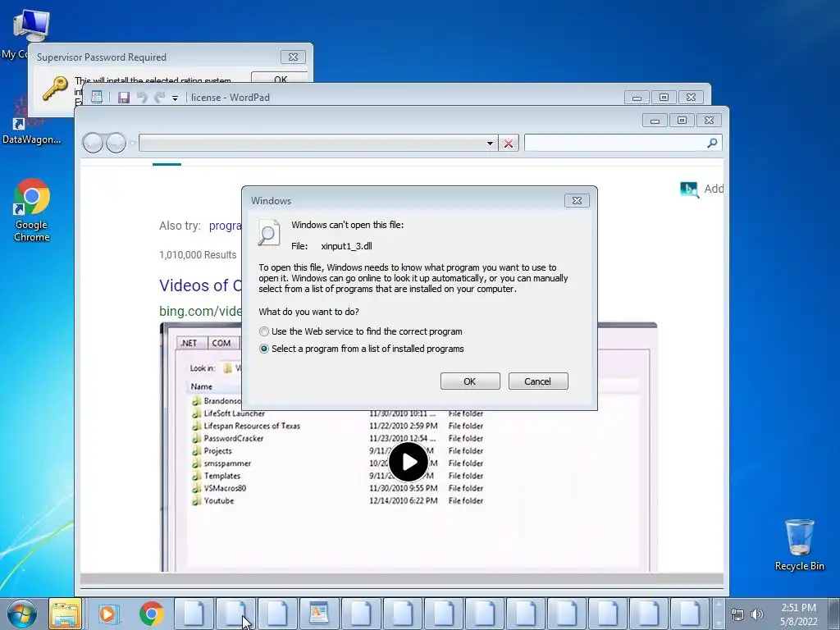Click the browser search box
Screen dimensions: 840x630
(x=623, y=143)
